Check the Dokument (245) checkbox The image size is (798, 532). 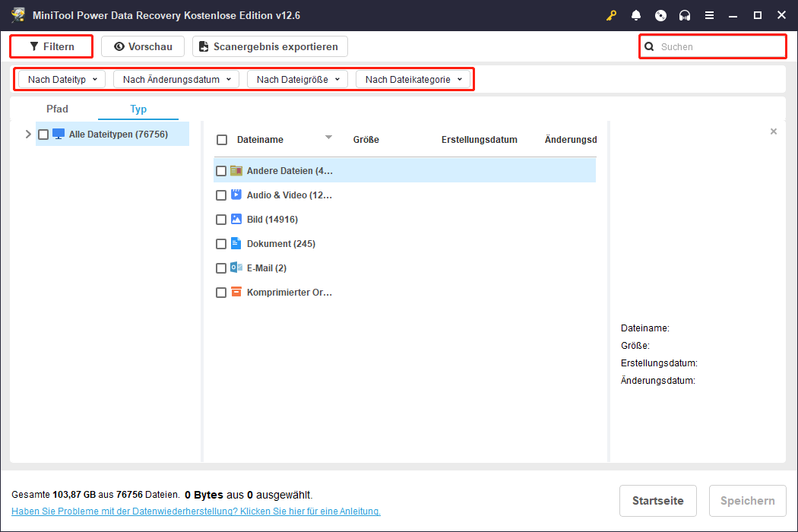coord(221,244)
